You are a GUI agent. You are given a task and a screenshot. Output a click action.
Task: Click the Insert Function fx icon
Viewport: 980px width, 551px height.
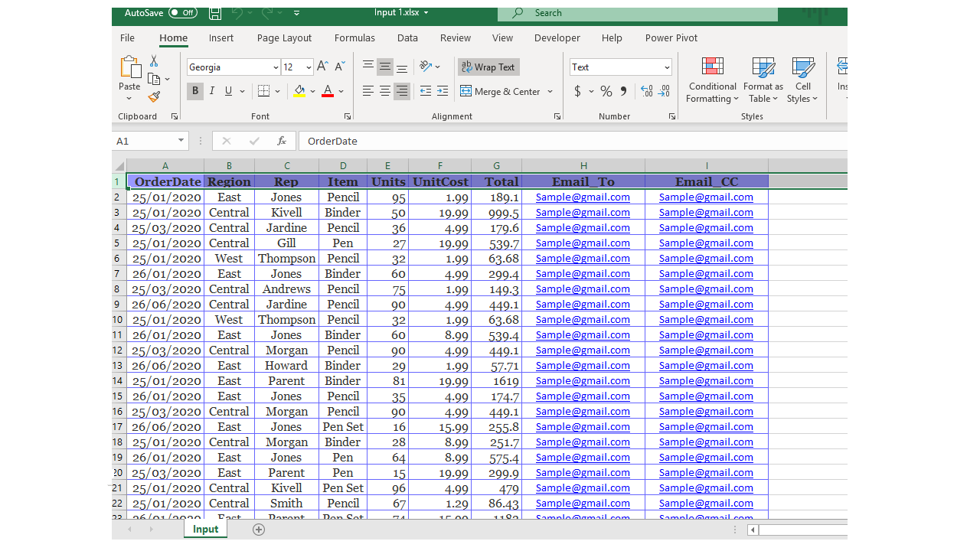click(x=282, y=141)
